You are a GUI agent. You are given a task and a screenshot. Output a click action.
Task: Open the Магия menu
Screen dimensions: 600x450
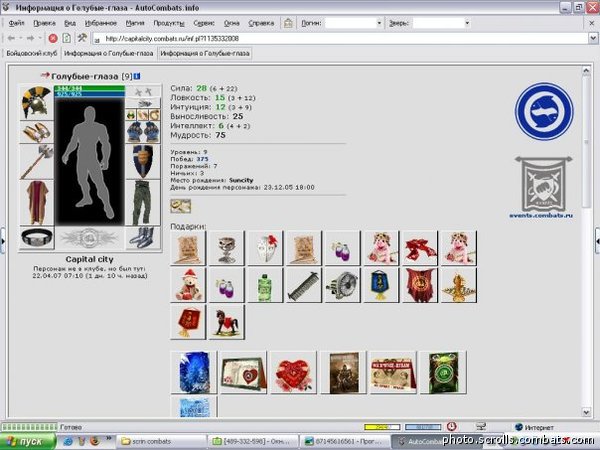[135, 23]
